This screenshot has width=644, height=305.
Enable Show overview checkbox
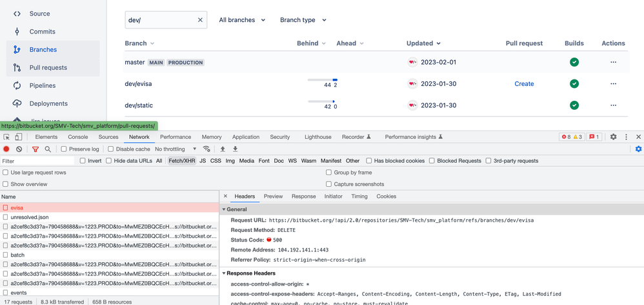click(x=5, y=184)
